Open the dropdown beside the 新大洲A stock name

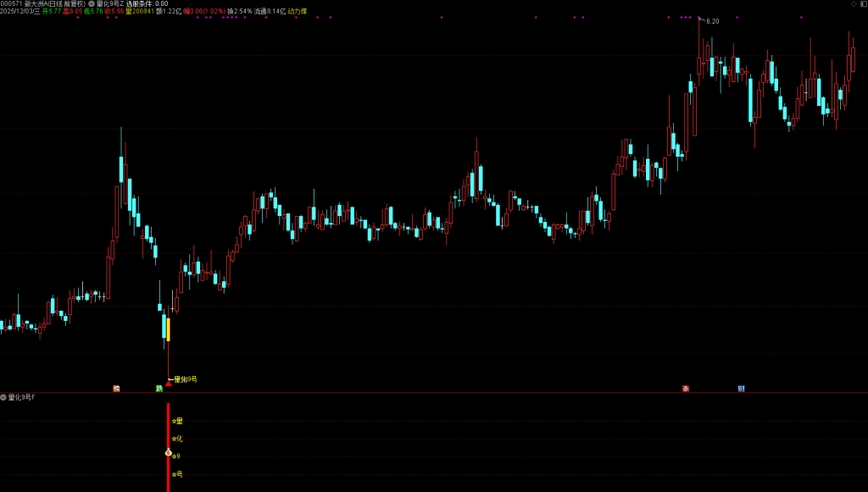point(91,3)
